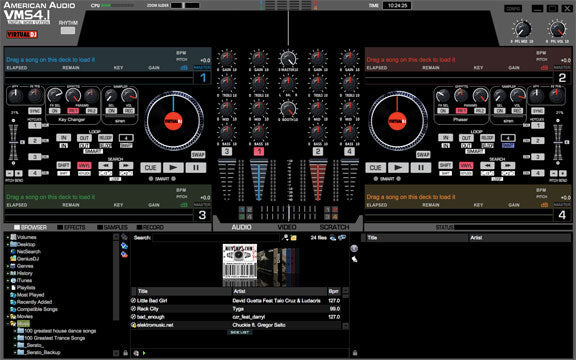Image resolution: width=576 pixels, height=360 pixels.
Task: Click blue favorite folder icon in sidebar strip
Action: click(125, 245)
